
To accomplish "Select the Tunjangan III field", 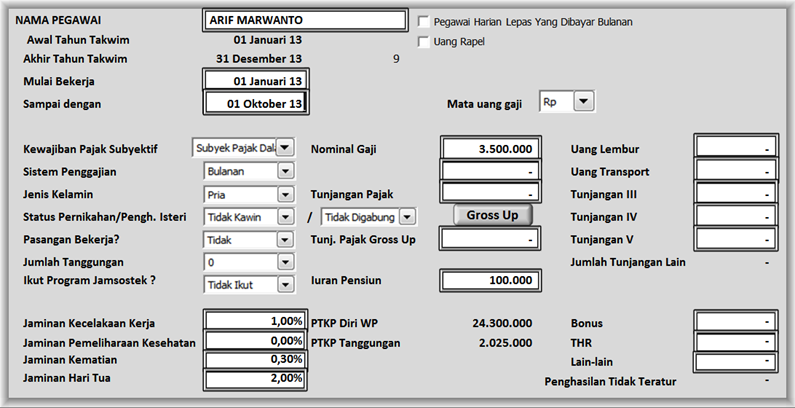I will coord(736,193).
